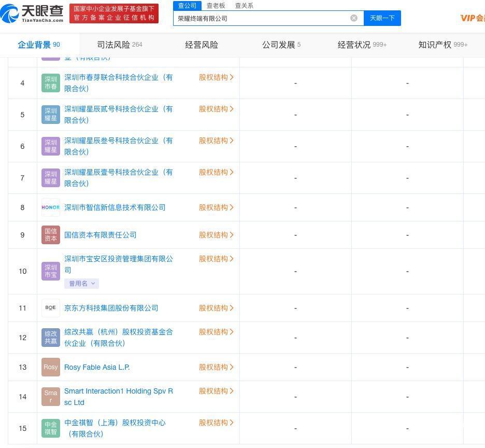
Task: Switch to the 知识产权 tab
Action: point(443,45)
